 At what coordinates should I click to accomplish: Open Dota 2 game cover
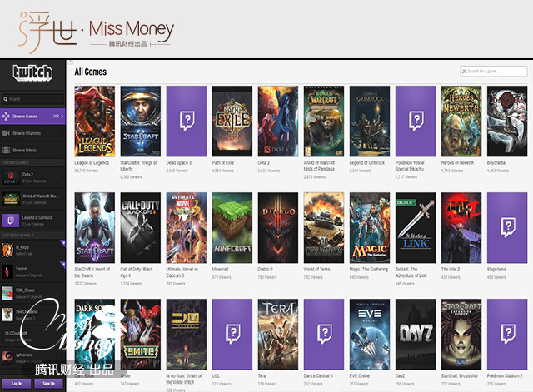(278, 122)
